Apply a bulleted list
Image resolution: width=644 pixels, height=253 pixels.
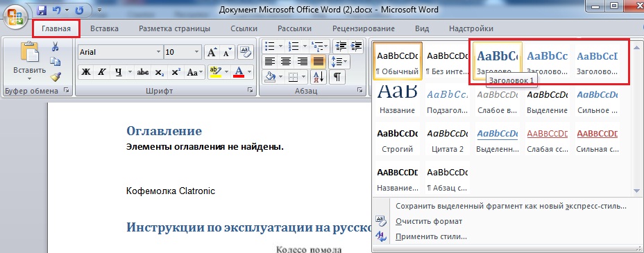269,46
